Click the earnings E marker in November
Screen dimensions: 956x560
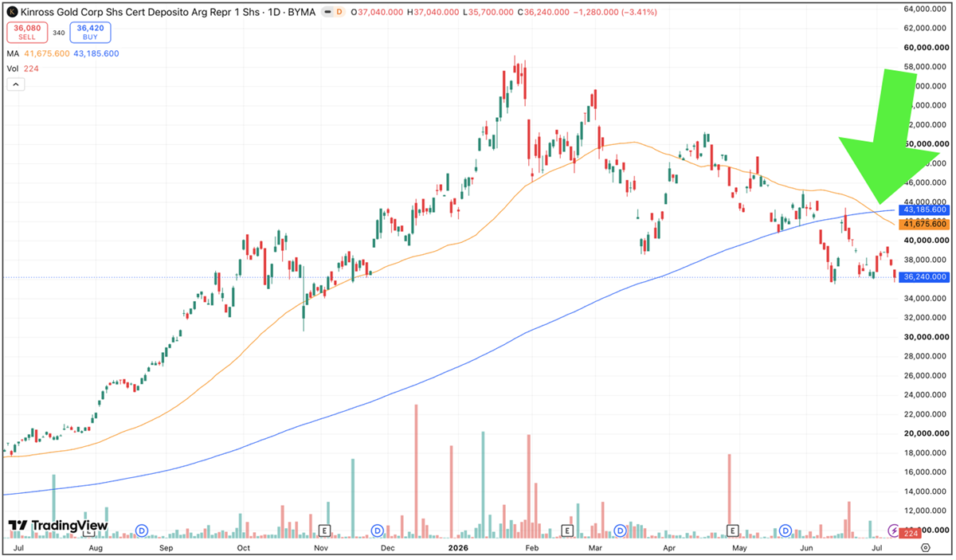tap(324, 530)
